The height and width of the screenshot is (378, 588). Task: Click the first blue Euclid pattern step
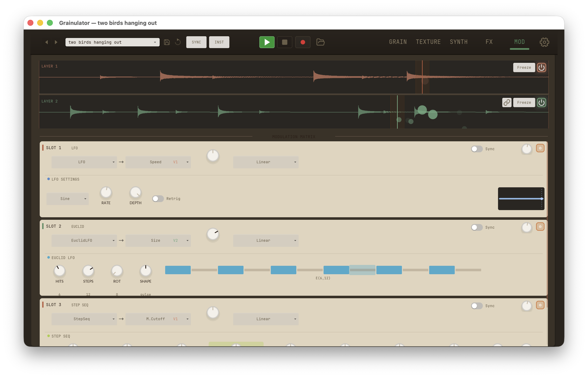click(178, 270)
